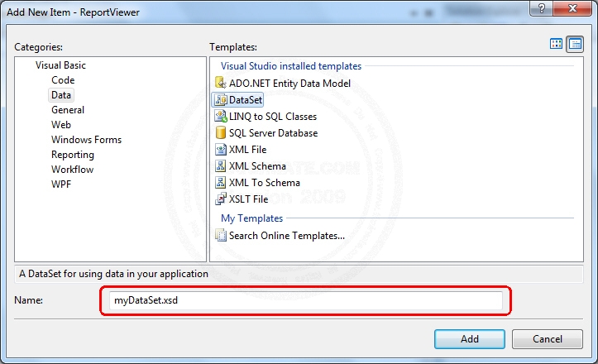
Task: Select the WPF category
Action: [61, 184]
